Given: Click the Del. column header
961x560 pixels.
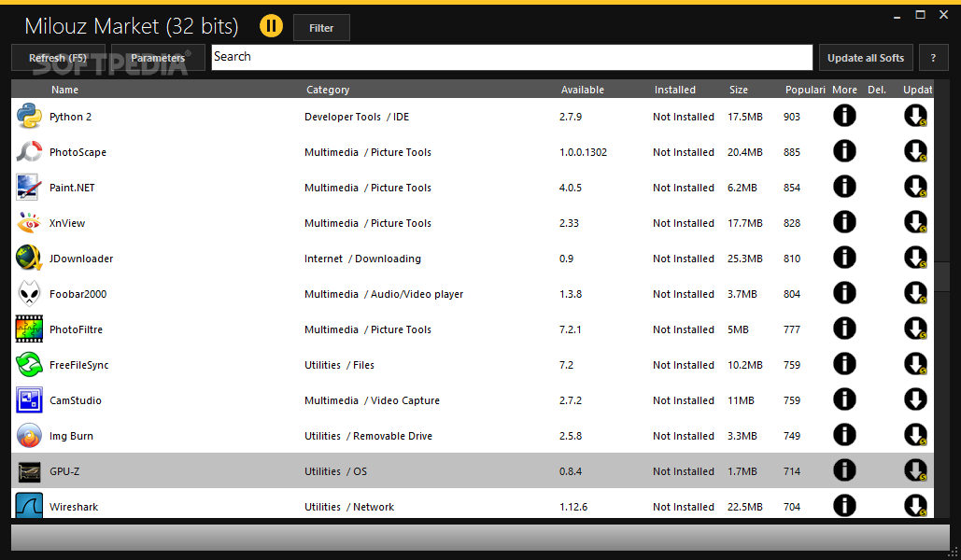Looking at the screenshot, I should pos(877,90).
